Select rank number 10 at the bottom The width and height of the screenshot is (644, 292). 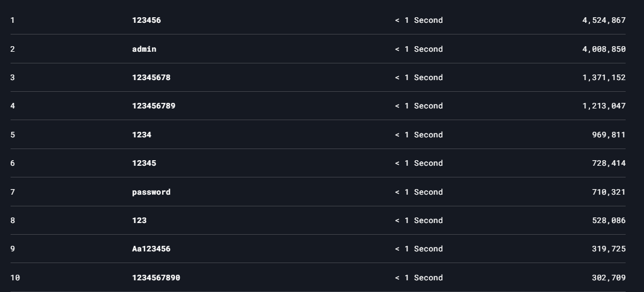coord(15,278)
